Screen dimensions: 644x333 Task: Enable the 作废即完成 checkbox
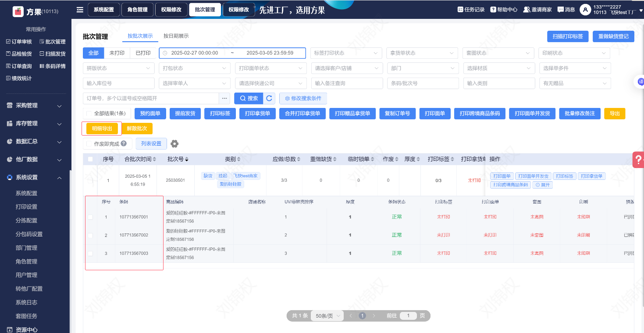pos(89,144)
